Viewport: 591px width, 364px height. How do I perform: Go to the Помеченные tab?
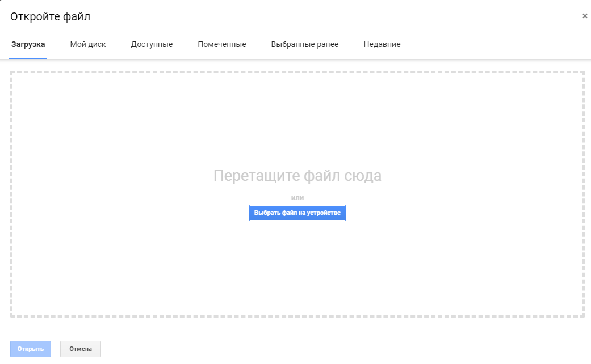tap(222, 44)
